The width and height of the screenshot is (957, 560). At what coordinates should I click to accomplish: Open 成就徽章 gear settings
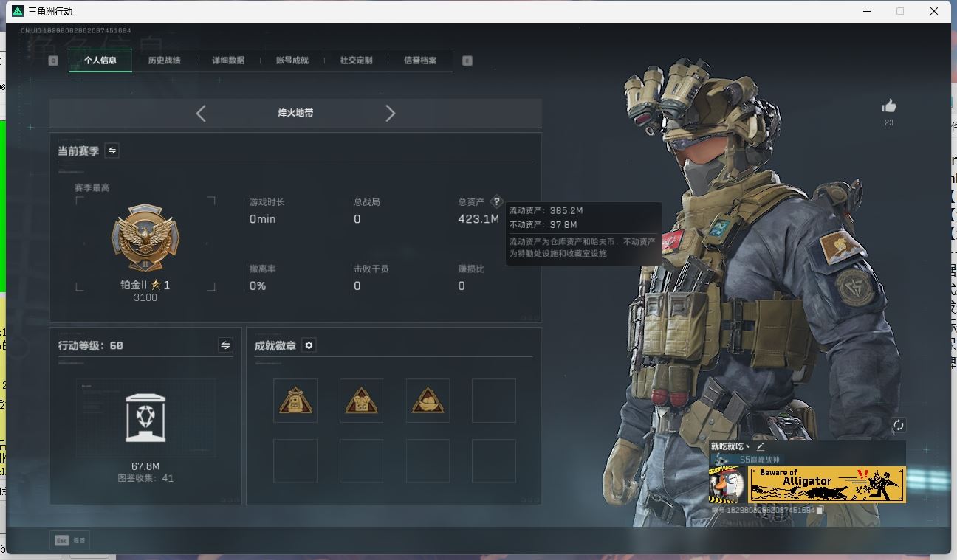tap(309, 345)
